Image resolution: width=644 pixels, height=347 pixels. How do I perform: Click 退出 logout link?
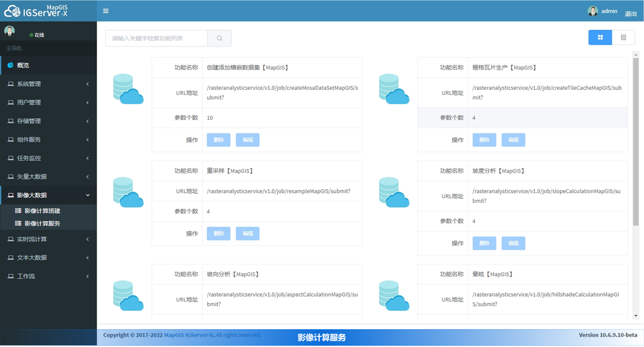631,14
